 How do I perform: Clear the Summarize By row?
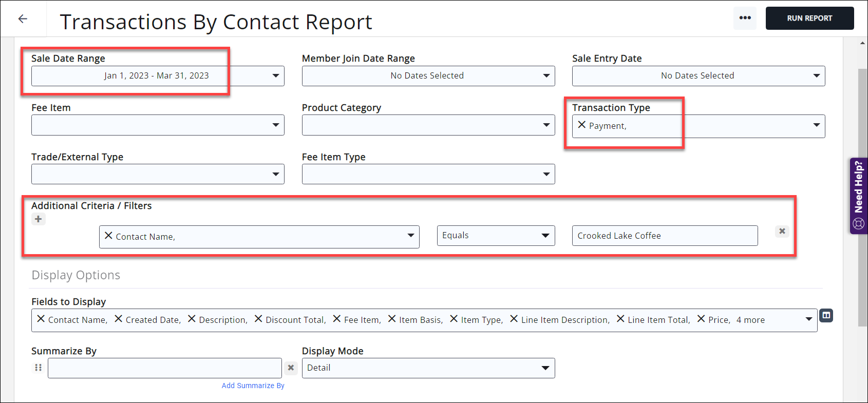click(x=291, y=368)
